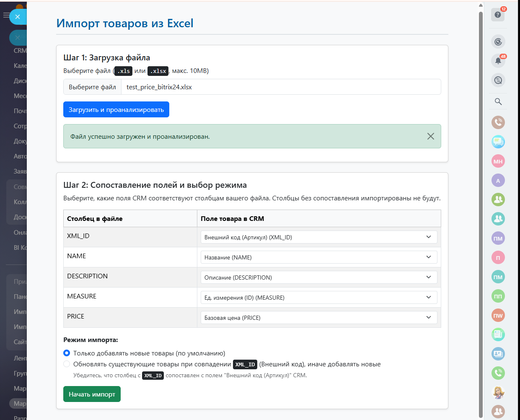Open the MEASURE field mapping dropdown

[318, 297]
